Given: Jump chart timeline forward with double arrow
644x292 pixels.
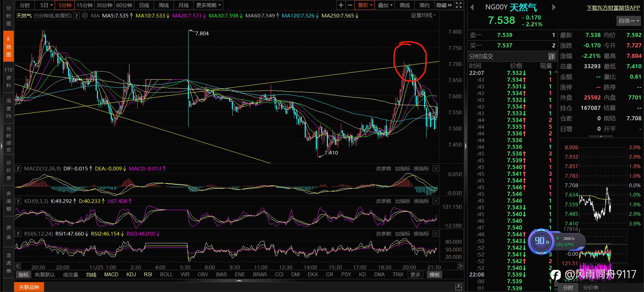Looking at the screenshot, I should point(460,266).
